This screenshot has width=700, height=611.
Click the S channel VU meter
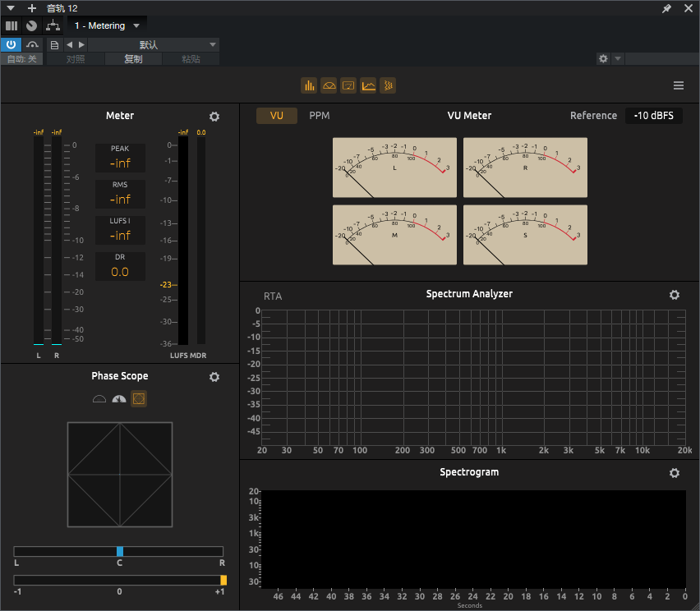[525, 235]
